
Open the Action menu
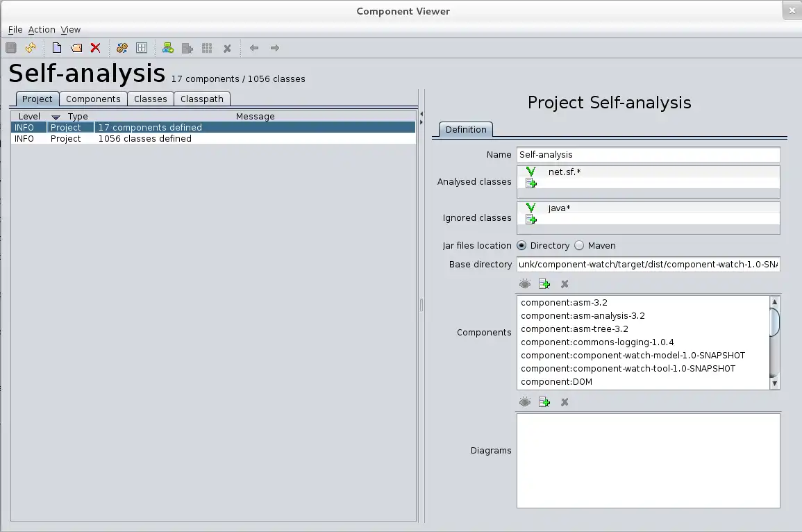point(42,30)
